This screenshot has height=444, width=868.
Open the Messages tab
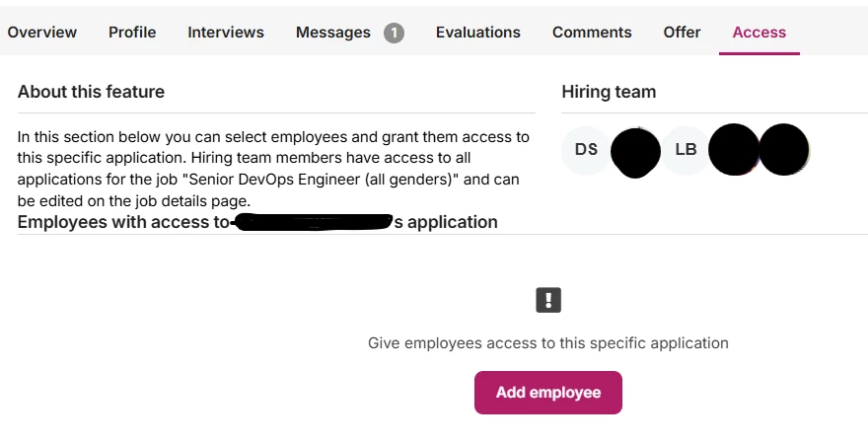coord(333,33)
